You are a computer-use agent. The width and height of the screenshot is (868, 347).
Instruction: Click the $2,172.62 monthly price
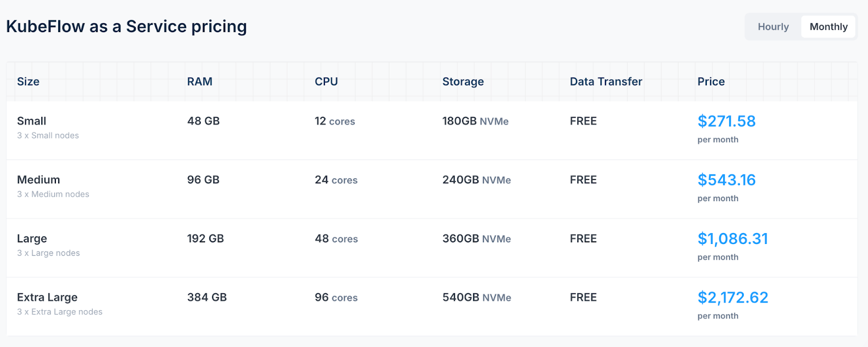click(x=732, y=297)
